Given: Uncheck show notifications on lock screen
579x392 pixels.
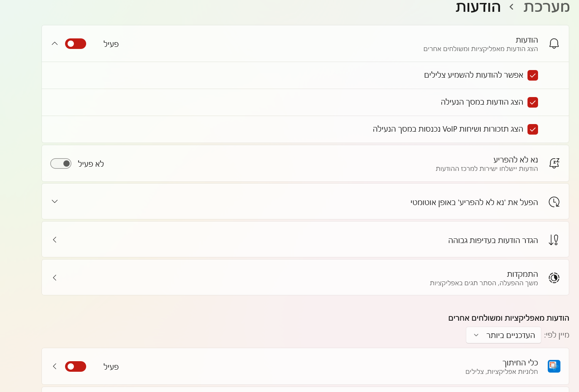Looking at the screenshot, I should click(533, 103).
